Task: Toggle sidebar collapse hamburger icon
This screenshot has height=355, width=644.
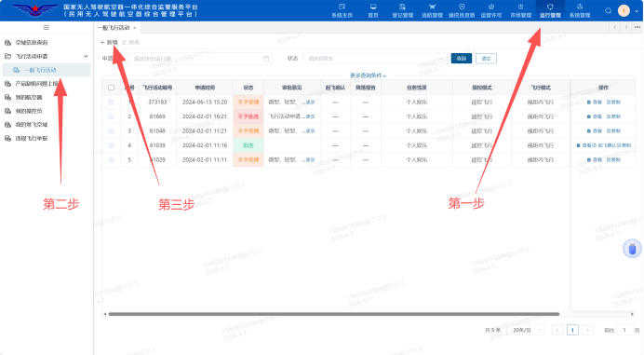Action: point(47,28)
